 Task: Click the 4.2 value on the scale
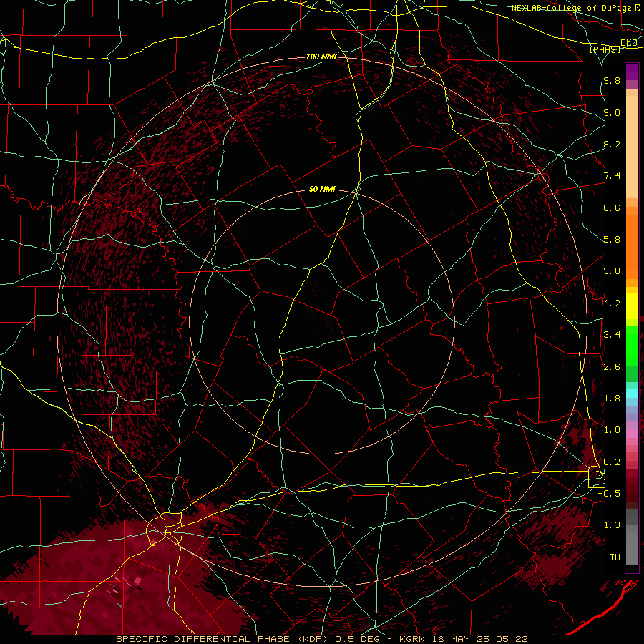[x=612, y=303]
